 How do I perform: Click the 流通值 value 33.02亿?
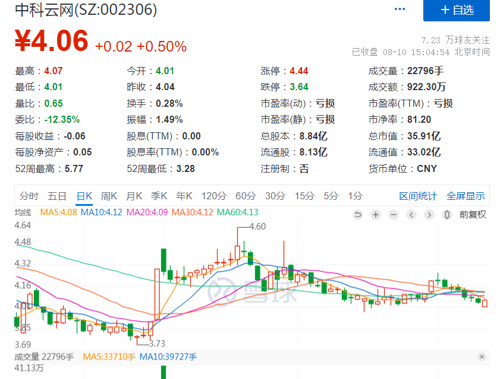pyautogui.click(x=424, y=152)
